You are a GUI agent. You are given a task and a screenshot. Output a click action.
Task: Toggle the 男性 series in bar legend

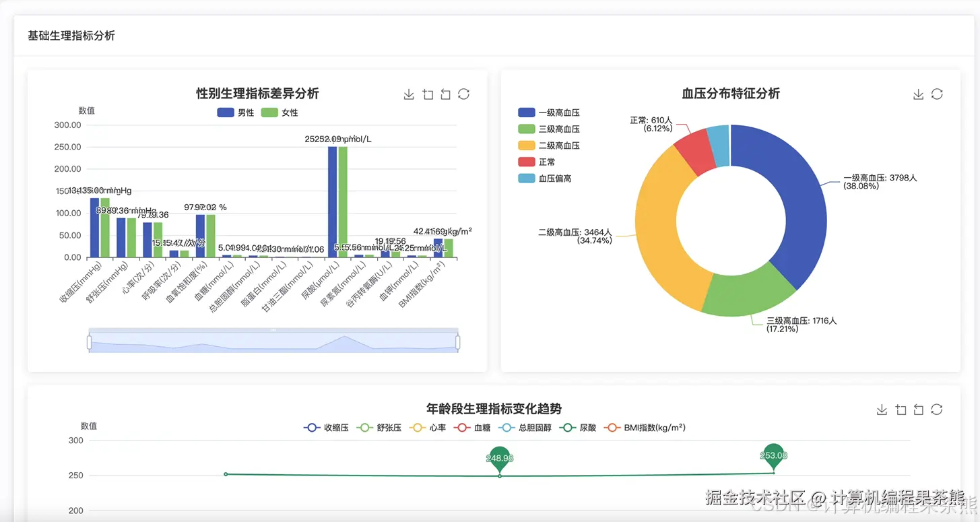(x=236, y=112)
